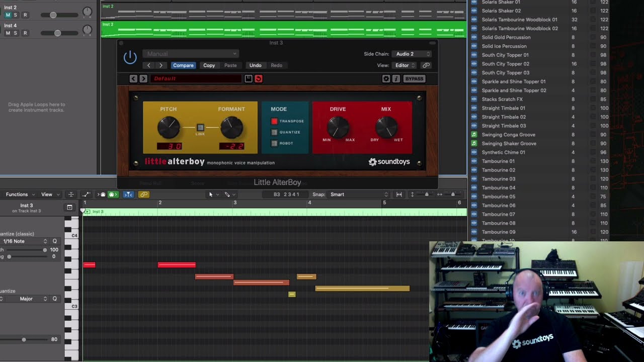Open Soundtoys info icon

coord(396,78)
